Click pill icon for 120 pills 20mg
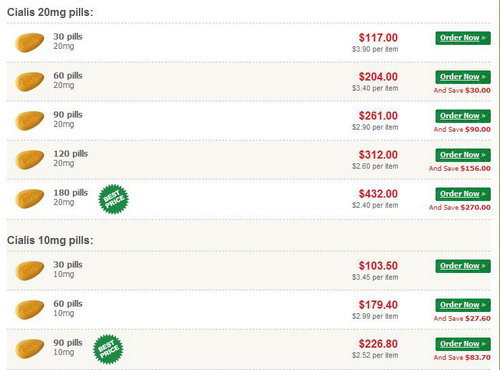The image size is (500, 370). point(30,159)
